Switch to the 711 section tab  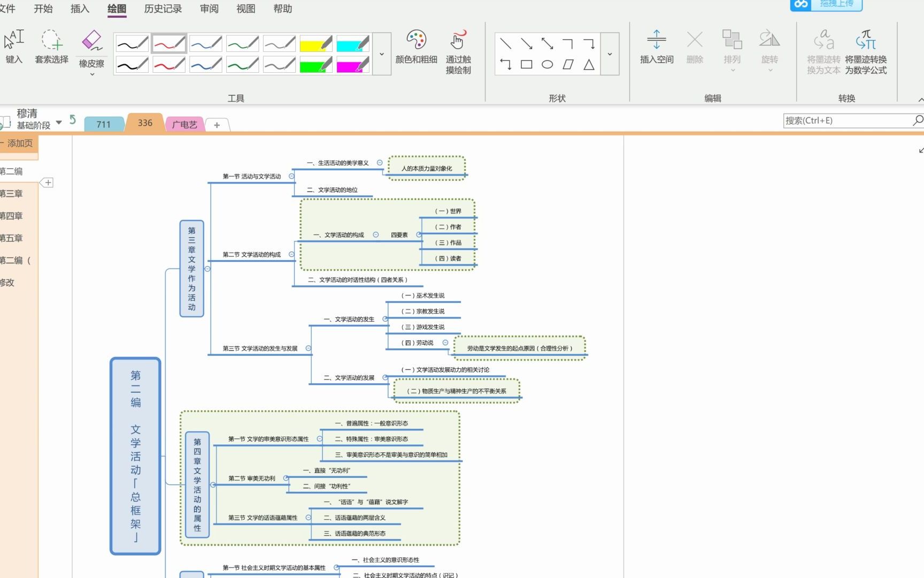coord(104,124)
